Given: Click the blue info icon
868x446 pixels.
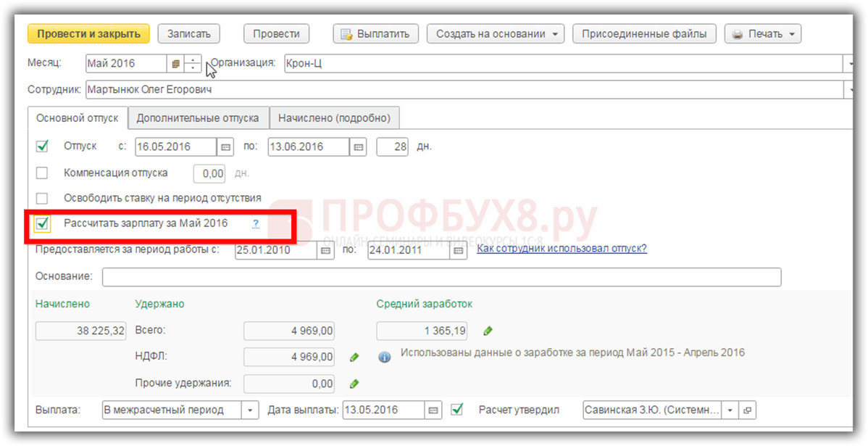Looking at the screenshot, I should [385, 357].
